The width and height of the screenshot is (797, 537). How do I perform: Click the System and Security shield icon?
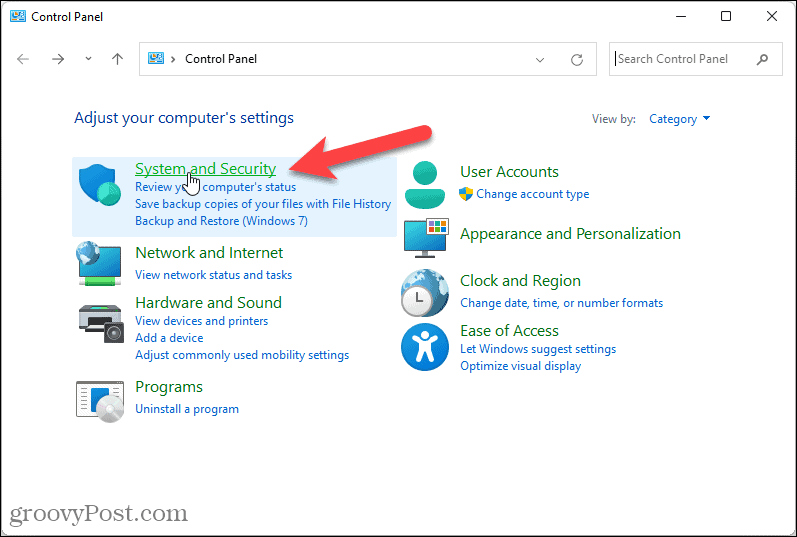[x=100, y=185]
